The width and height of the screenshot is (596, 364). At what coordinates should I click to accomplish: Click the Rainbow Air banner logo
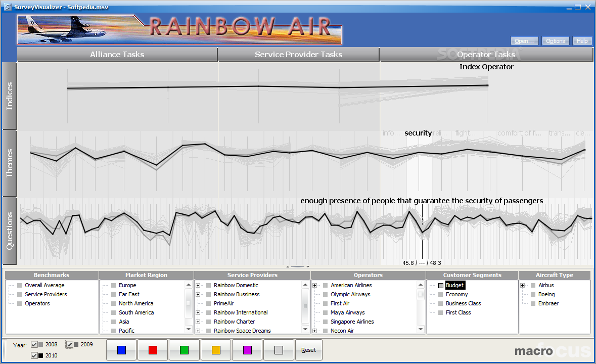pos(179,30)
